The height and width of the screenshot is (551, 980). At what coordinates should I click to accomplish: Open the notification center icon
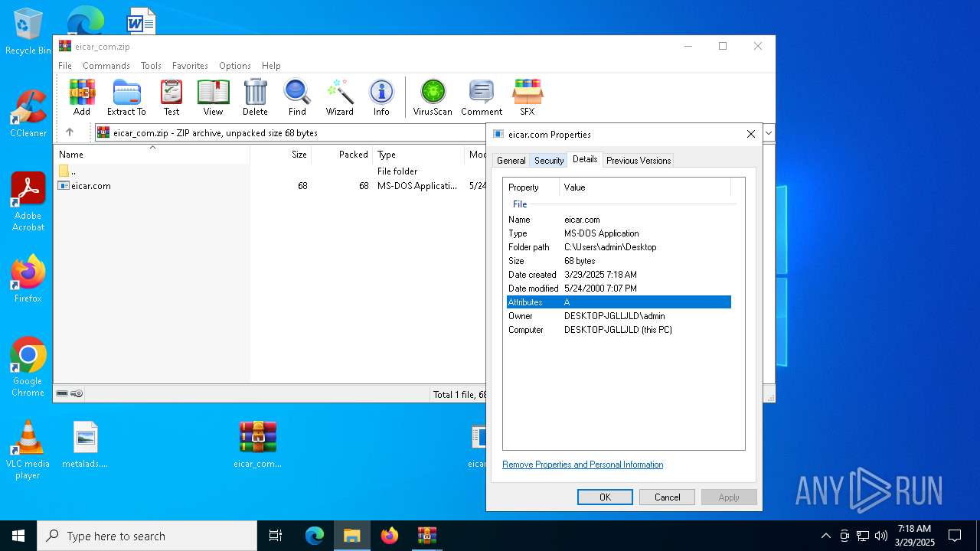point(955,536)
